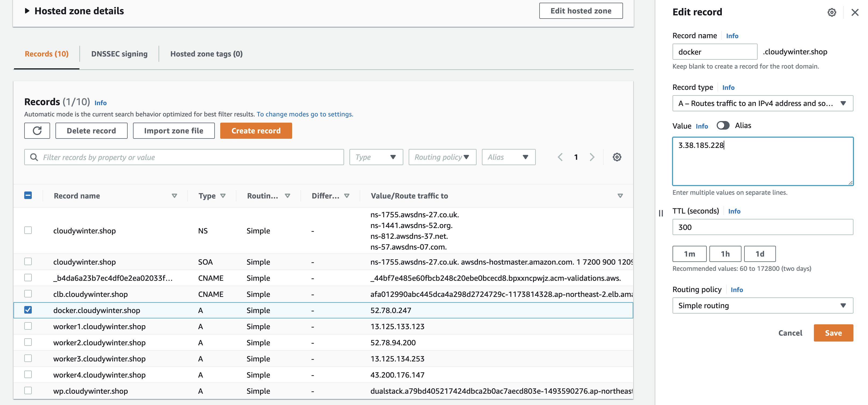Sort by Value/Route traffic to column arrow

(620, 196)
